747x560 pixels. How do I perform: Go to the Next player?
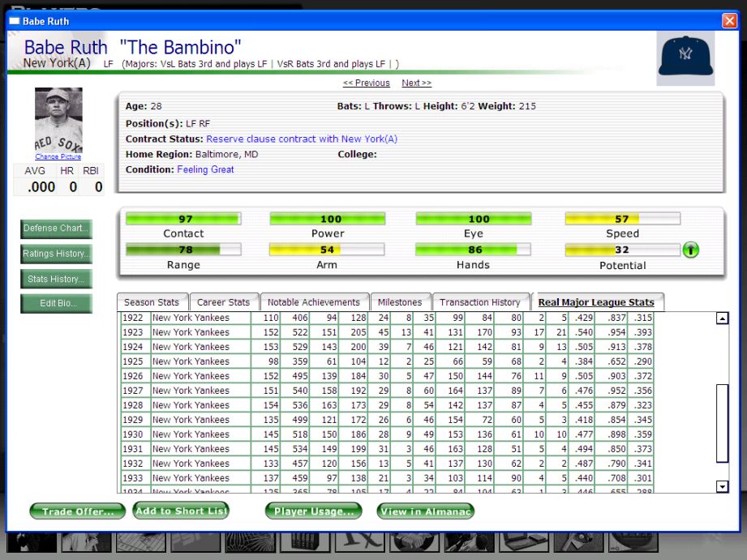point(416,83)
